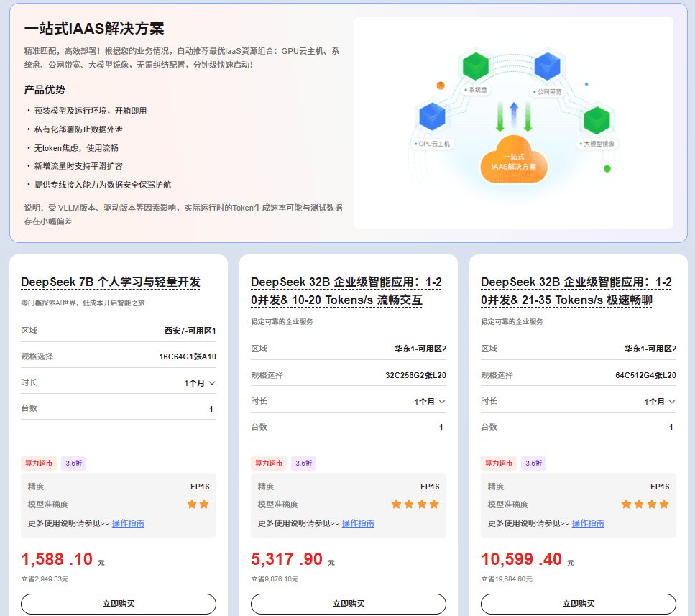The image size is (695, 616).
Task: Click the 立省19,684.60元 savings text
Action: pos(507,579)
